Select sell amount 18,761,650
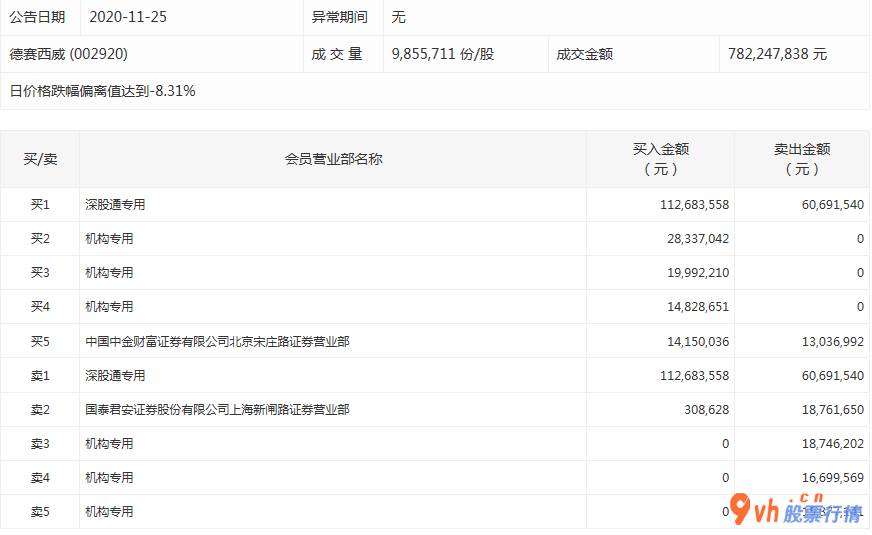Image resolution: width=872 pixels, height=535 pixels. pos(833,410)
